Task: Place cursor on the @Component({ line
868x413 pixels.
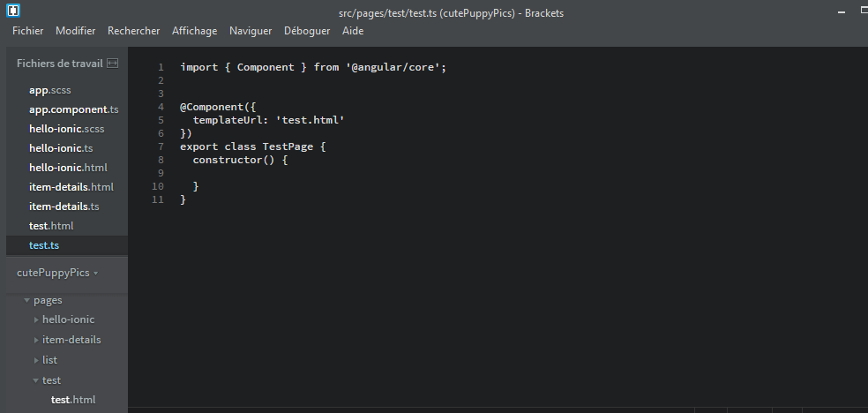Action: click(x=218, y=108)
